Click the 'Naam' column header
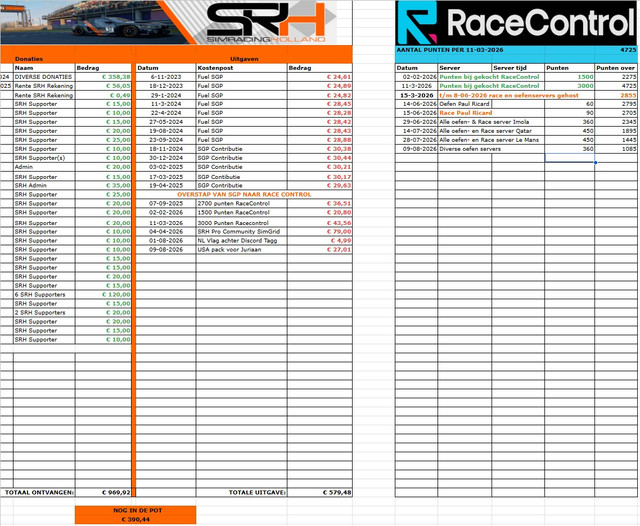The width and height of the screenshot is (640, 526). point(44,68)
